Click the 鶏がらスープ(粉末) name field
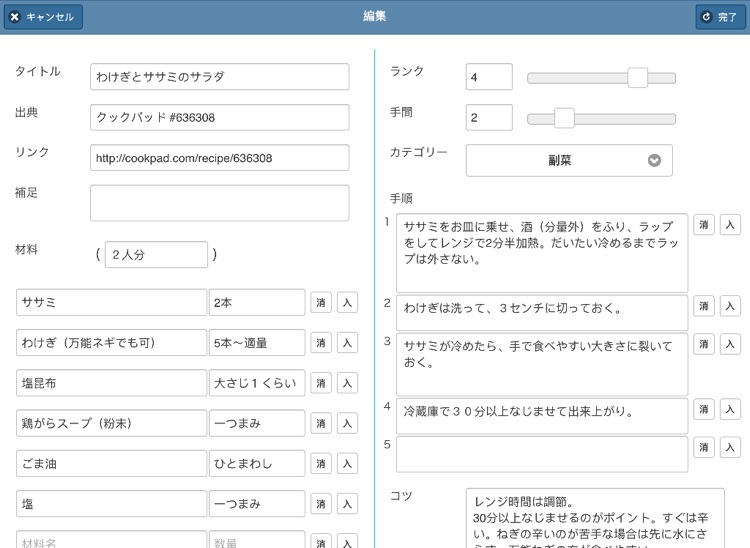The image size is (750, 548). coord(111,423)
